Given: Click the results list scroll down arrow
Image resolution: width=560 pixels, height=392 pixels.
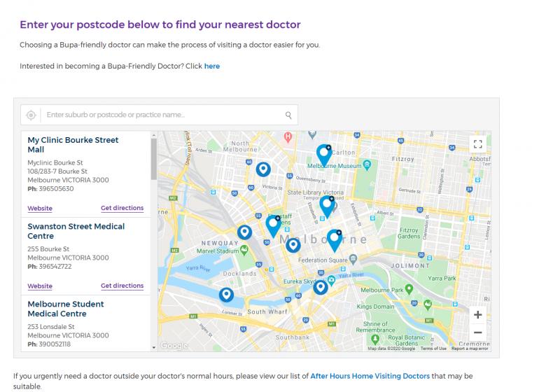Looking at the screenshot, I should pos(154,347).
